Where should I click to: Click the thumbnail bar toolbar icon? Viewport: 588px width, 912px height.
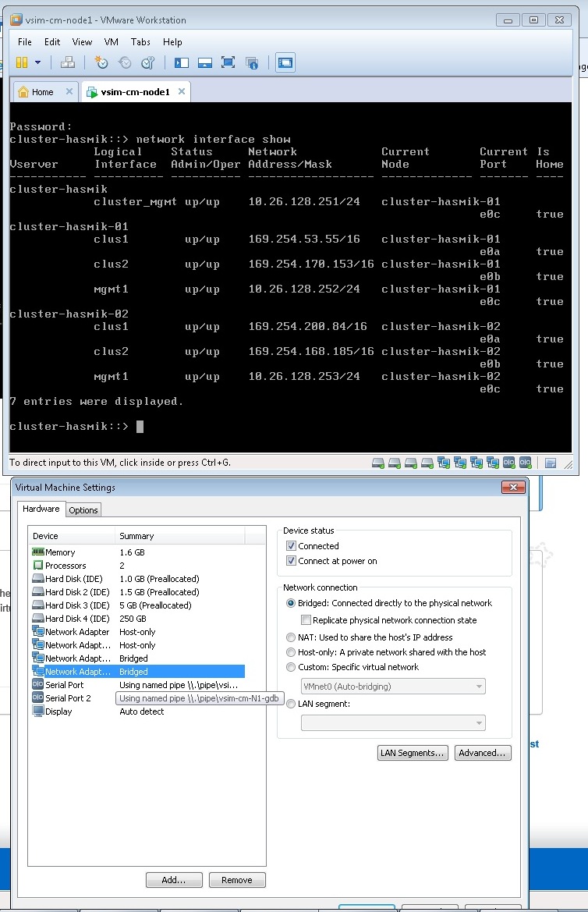[x=205, y=62]
